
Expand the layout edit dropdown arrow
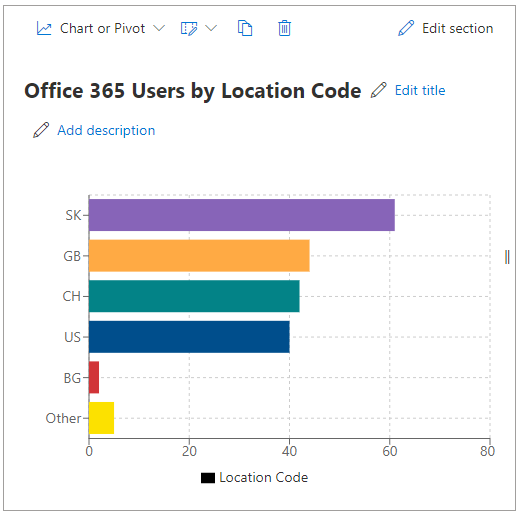(x=211, y=28)
